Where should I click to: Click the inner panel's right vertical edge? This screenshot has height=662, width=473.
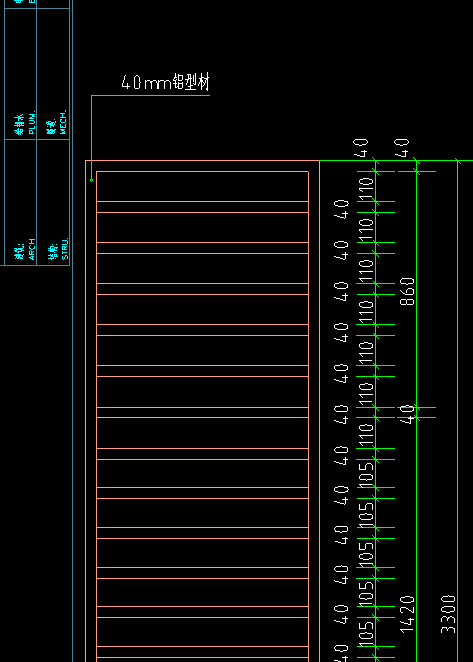(308, 414)
